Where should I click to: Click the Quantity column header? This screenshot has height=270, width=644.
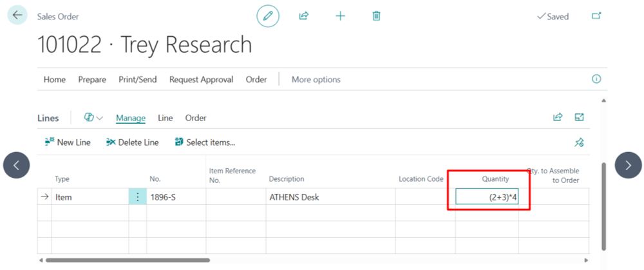click(495, 179)
